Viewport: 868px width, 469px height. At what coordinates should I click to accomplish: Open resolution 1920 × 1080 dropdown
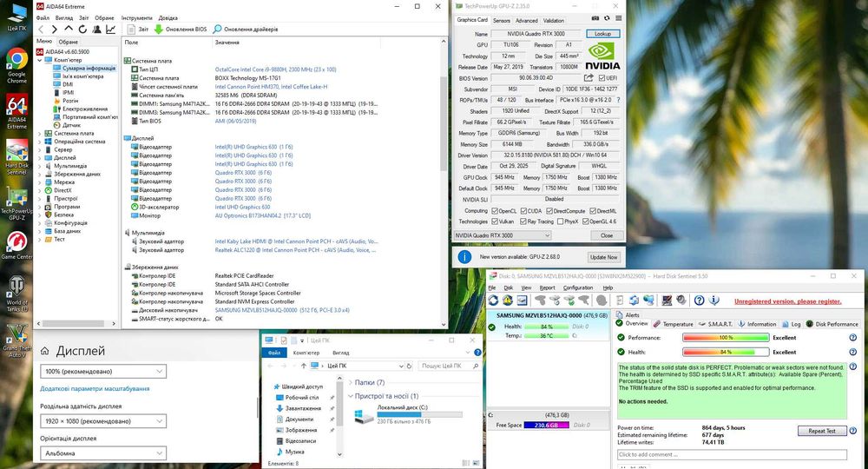(x=103, y=421)
